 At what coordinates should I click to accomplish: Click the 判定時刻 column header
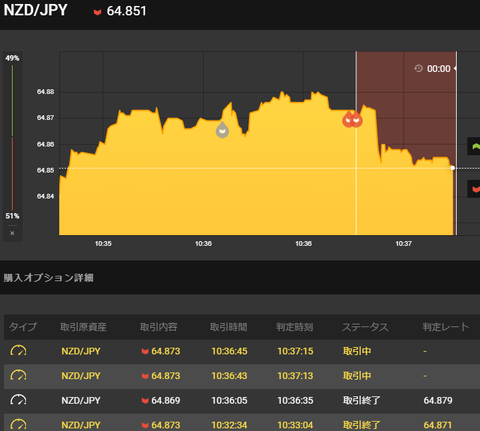click(295, 327)
